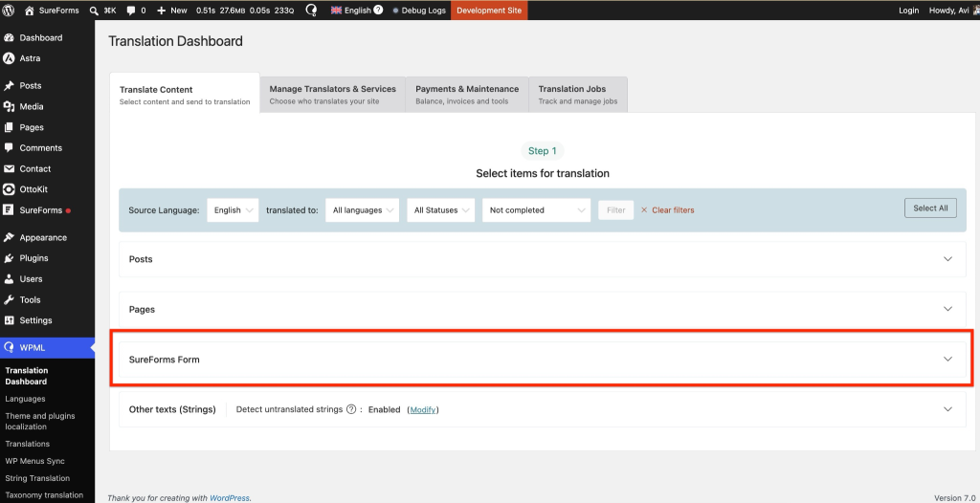The width and height of the screenshot is (980, 503).
Task: Click the Astra logo icon in sidebar
Action: point(9,58)
